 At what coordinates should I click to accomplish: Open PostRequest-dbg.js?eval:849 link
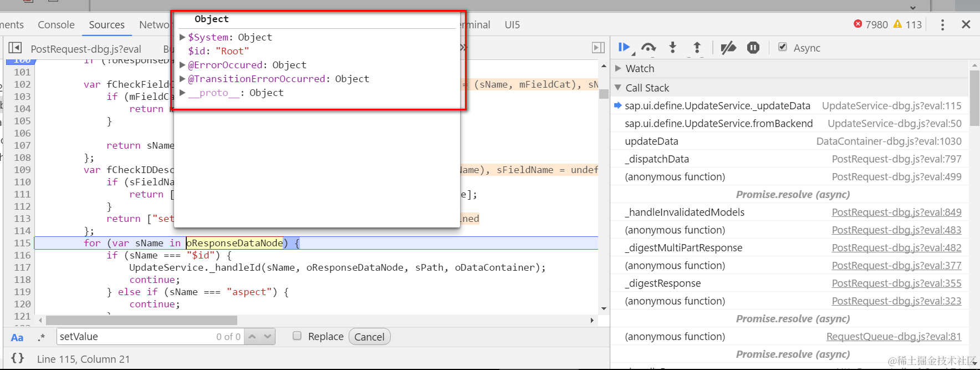[896, 212]
